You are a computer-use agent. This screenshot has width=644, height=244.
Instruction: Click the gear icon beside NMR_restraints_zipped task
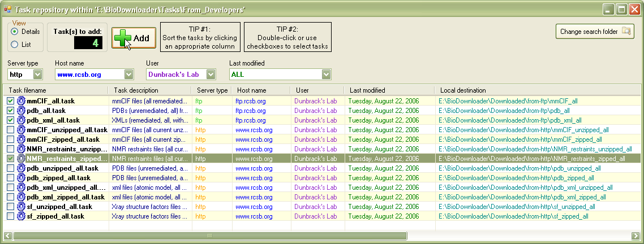[21, 158]
